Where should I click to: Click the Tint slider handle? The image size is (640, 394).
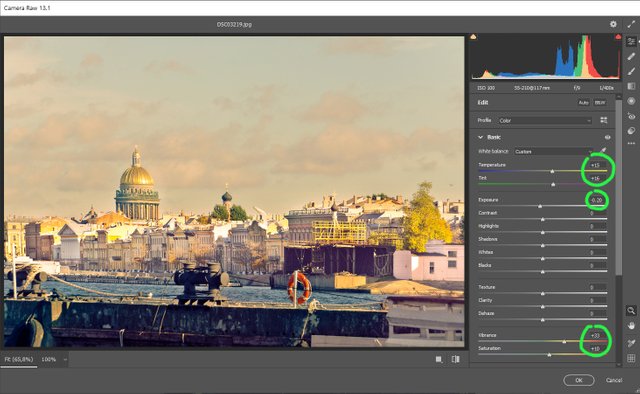[553, 185]
